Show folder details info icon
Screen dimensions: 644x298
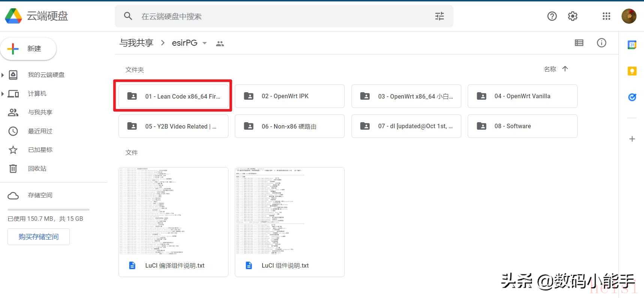pyautogui.click(x=601, y=43)
